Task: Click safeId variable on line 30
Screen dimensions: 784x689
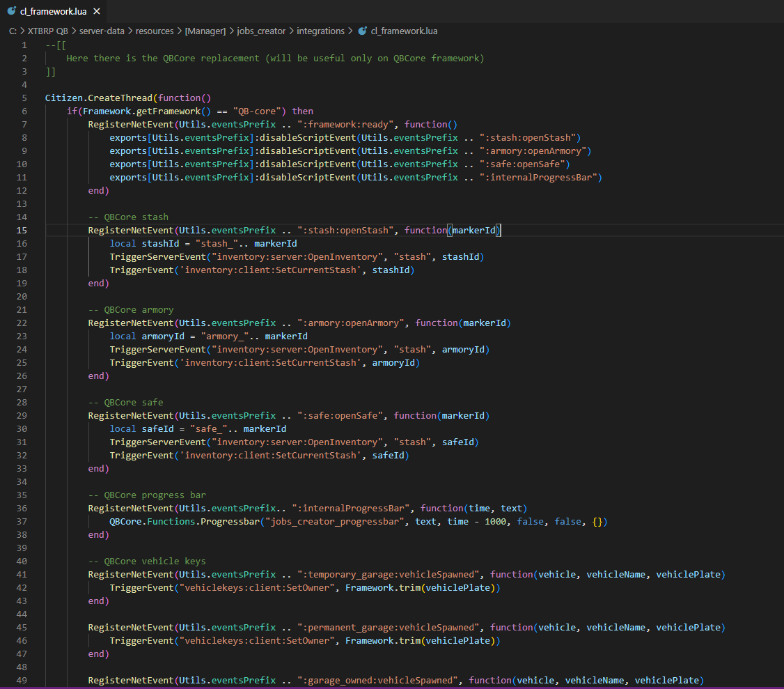Action: click(157, 429)
